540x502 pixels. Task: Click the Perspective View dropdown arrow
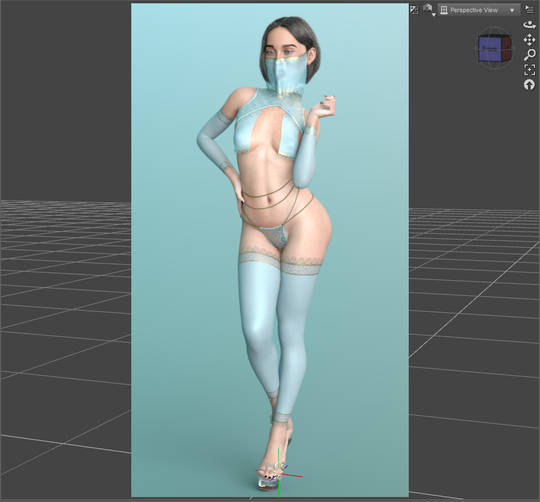coord(512,11)
